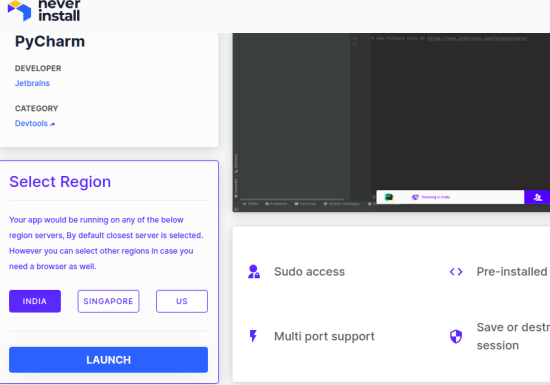Select the India region
The height and width of the screenshot is (385, 550).
[x=35, y=301]
